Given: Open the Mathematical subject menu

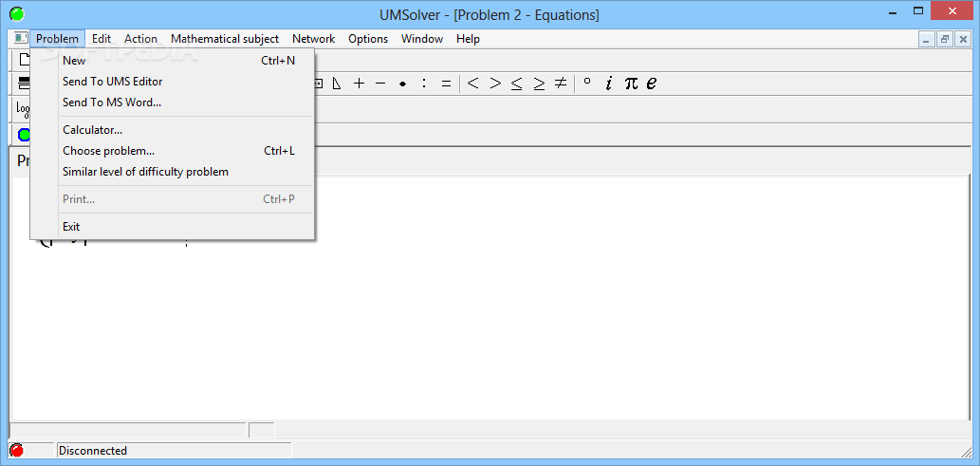Looking at the screenshot, I should [x=225, y=39].
